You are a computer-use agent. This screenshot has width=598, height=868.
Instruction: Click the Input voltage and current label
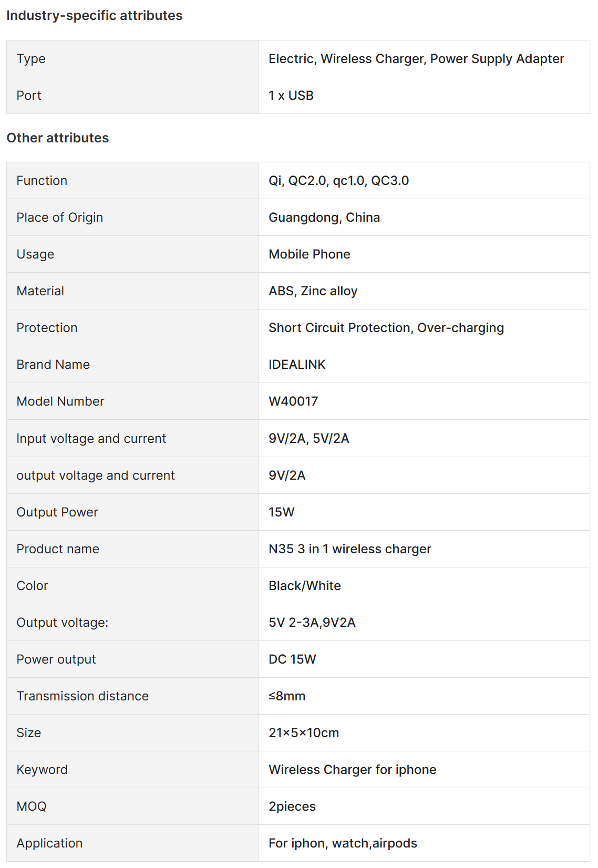91,439
